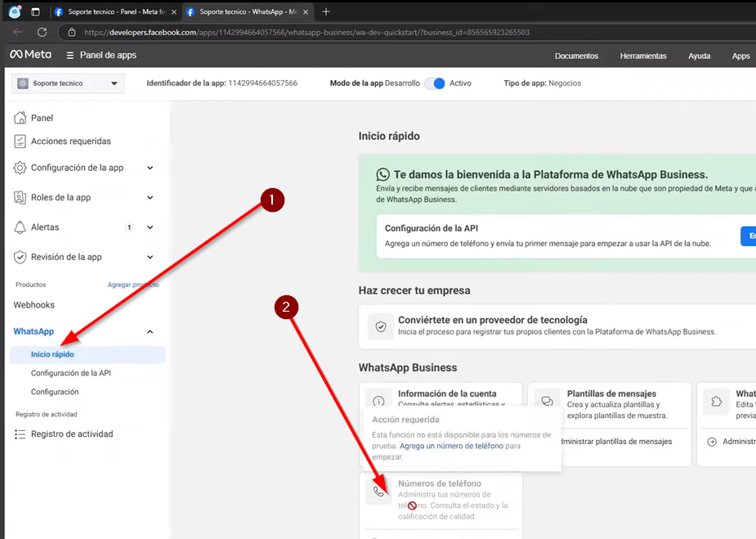Open the Documentos menu
Screen dimensions: 756x539
pos(576,56)
